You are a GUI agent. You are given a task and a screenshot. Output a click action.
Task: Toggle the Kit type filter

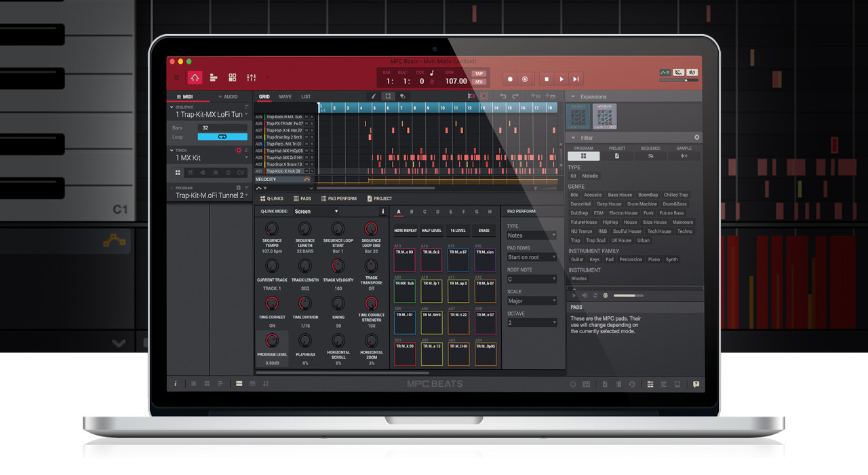pos(573,176)
